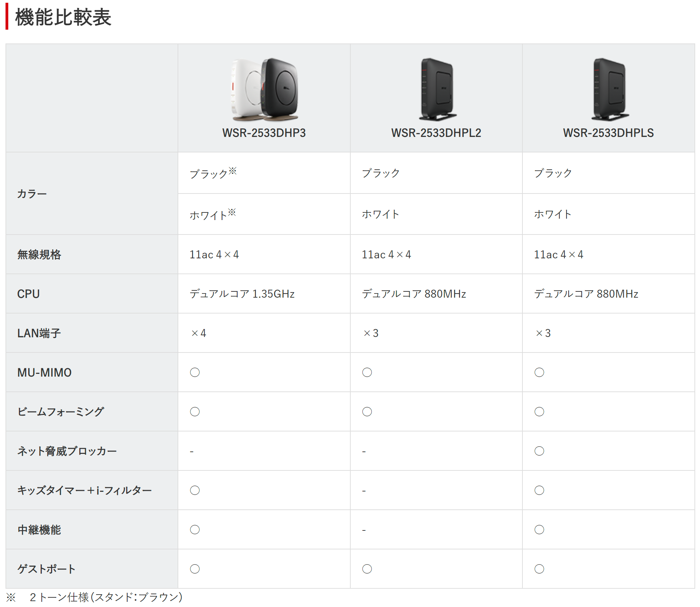This screenshot has width=700, height=607.
Task: Click the キッズタイマー＋i-フィルター circle under WSR-2533DHPLS
Action: tap(539, 490)
